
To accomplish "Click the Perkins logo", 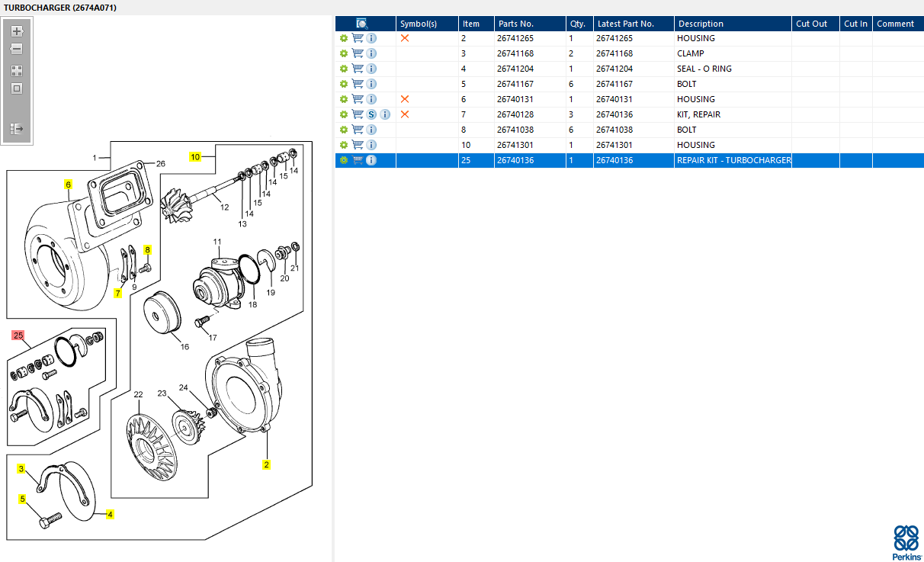I will [905, 542].
